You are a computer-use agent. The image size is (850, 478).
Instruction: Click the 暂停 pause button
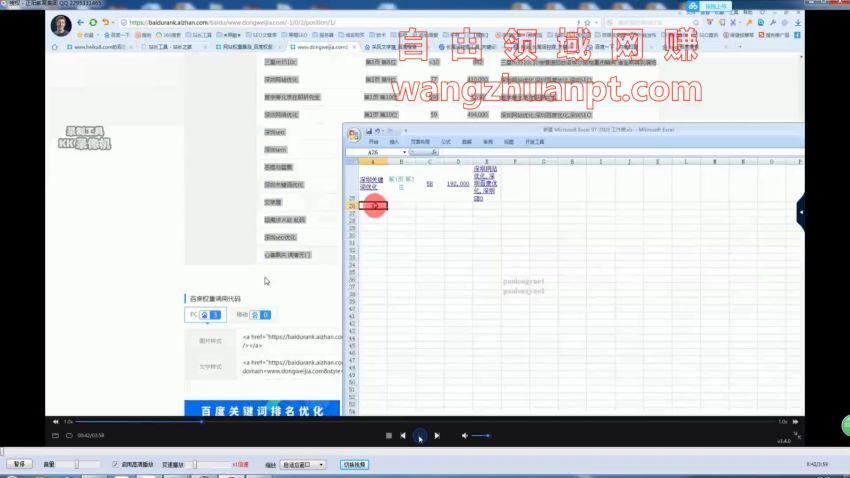[20, 464]
